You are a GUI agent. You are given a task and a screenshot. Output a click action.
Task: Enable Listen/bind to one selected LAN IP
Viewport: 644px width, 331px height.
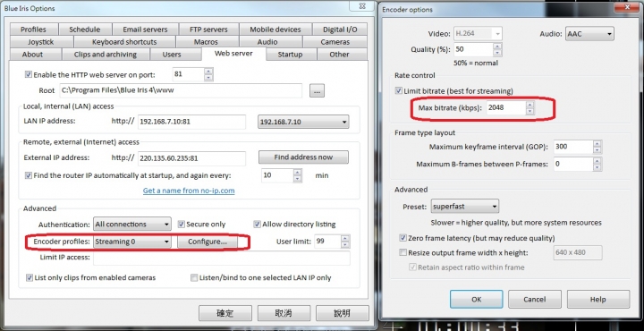click(x=194, y=277)
